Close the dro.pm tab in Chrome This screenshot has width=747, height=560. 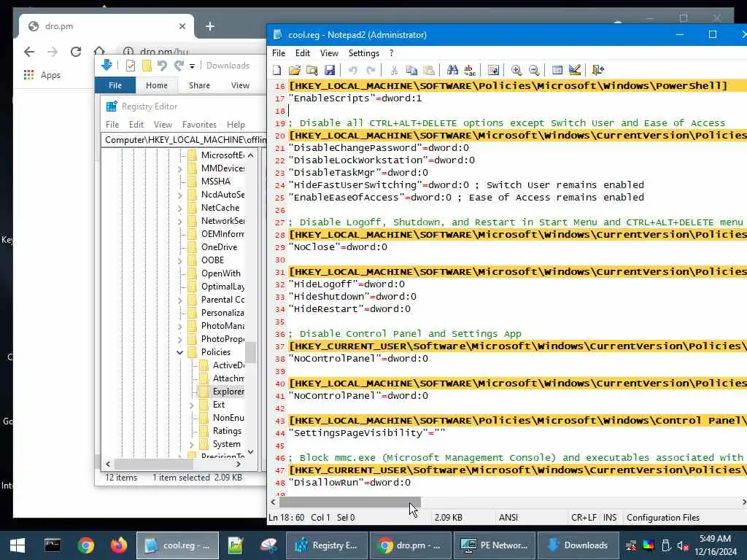182,26
